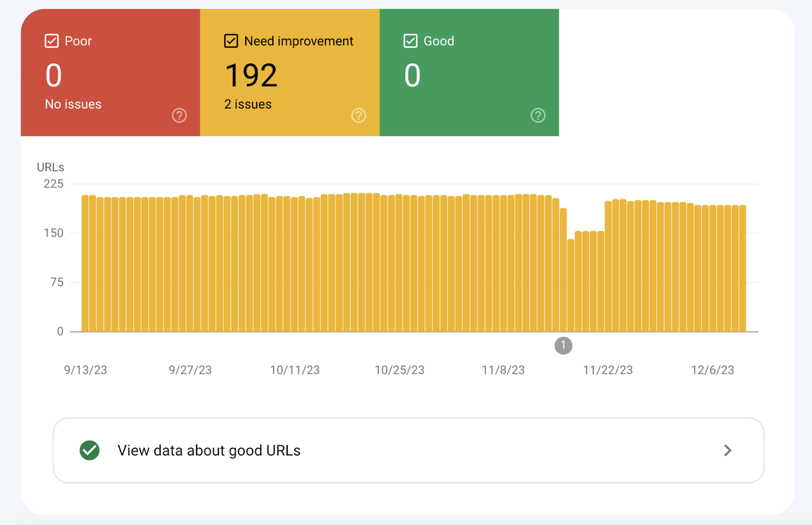Viewport: 812px width, 525px height.
Task: Click the annotation marker numbered 1
Action: pos(563,345)
